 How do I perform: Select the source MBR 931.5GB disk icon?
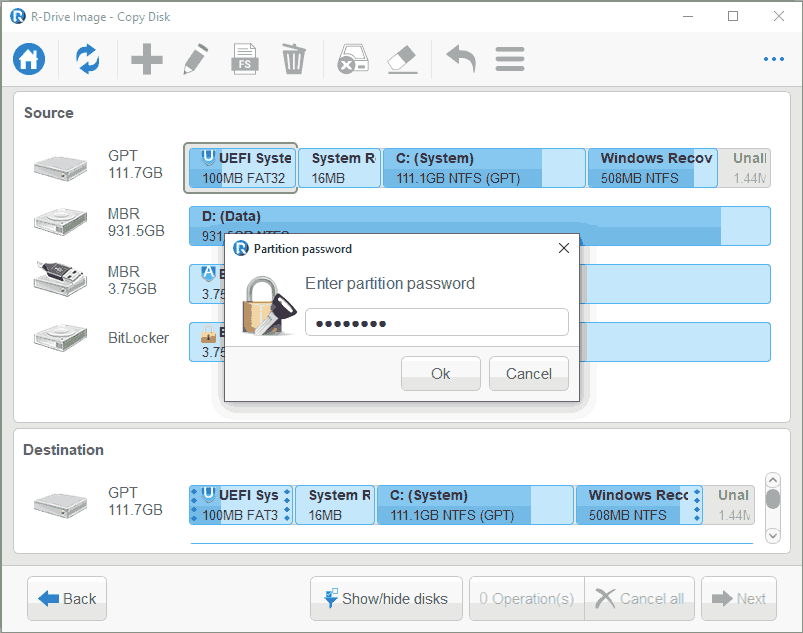pyautogui.click(x=60, y=221)
